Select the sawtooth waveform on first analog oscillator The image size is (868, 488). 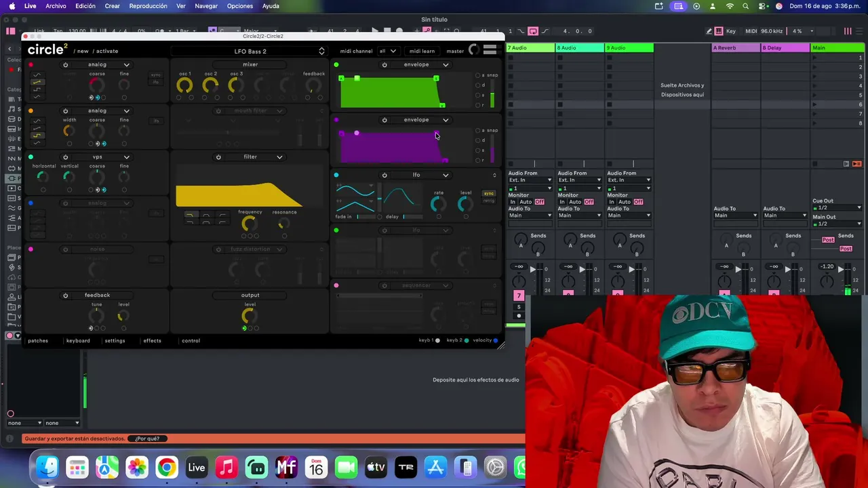(x=37, y=82)
